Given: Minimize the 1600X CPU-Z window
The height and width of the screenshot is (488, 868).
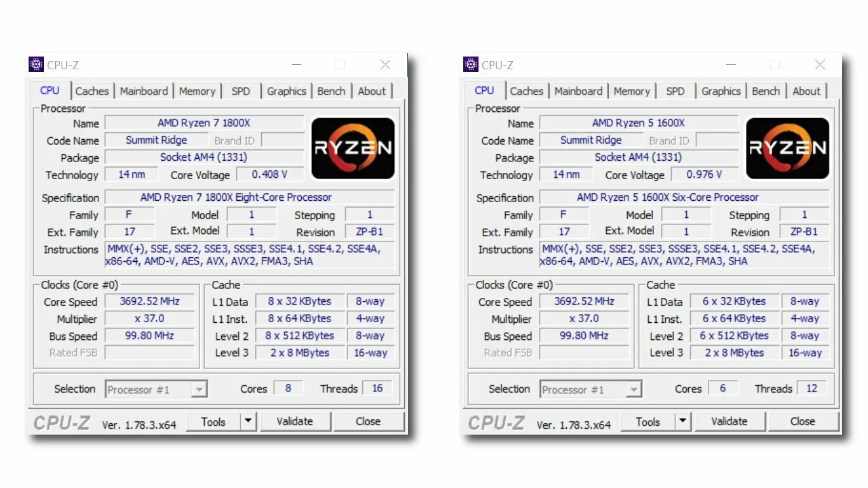Looking at the screenshot, I should click(731, 65).
